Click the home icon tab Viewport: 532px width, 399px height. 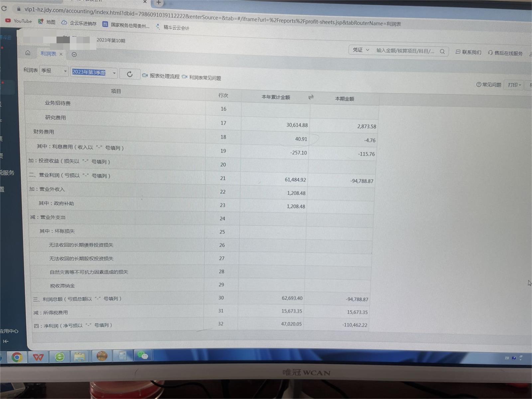(x=28, y=53)
